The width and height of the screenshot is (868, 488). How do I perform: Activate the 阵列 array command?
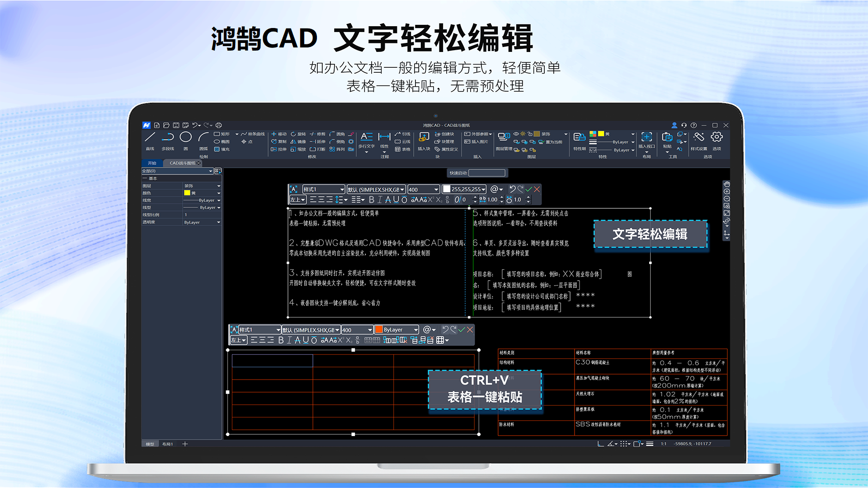(337, 149)
